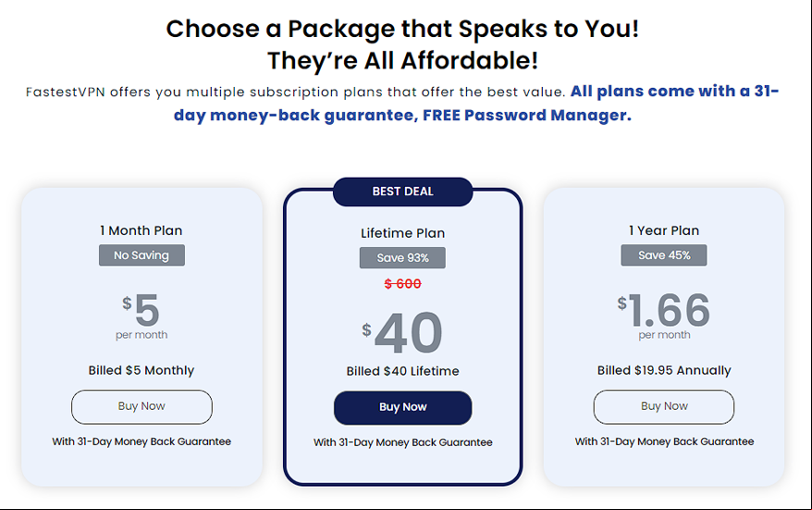Select the Lifetime Plan title
812x510 pixels.
(x=402, y=233)
